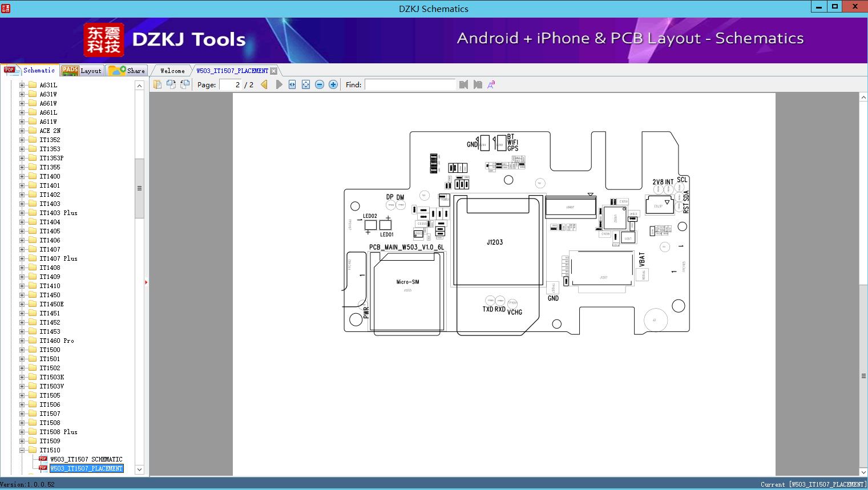This screenshot has height=490, width=868.
Task: Click the app icon in title bar
Action: [x=6, y=8]
